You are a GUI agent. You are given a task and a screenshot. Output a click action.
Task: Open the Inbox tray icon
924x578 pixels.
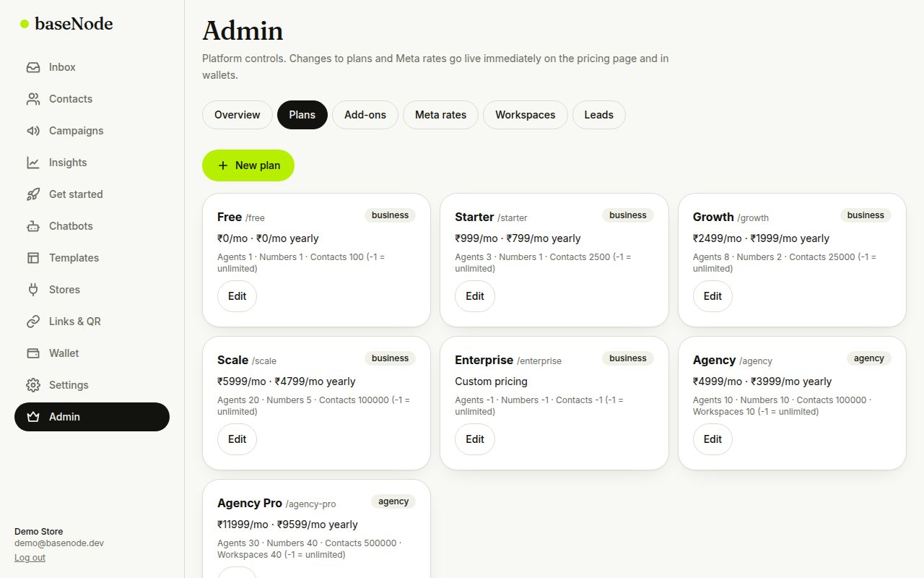pos(33,67)
